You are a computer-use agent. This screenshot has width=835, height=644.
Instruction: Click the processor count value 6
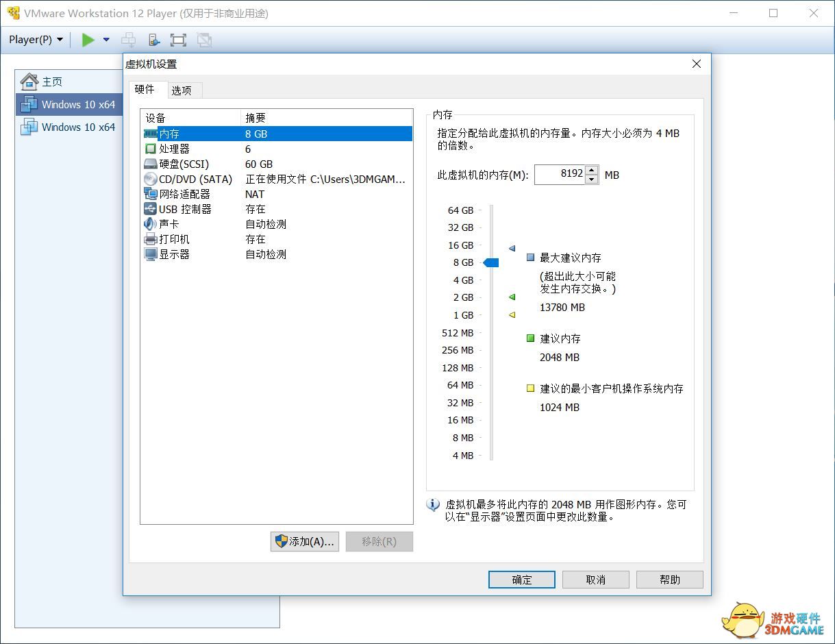(x=248, y=149)
